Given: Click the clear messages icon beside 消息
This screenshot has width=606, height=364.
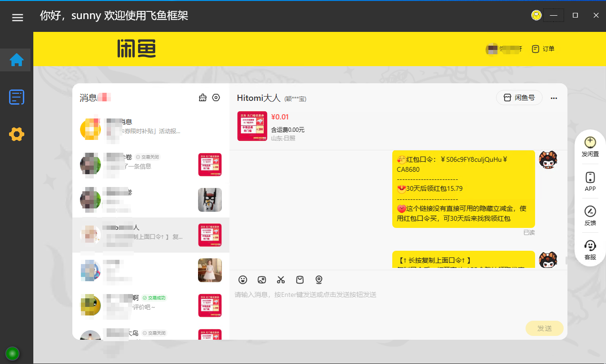Looking at the screenshot, I should (203, 98).
